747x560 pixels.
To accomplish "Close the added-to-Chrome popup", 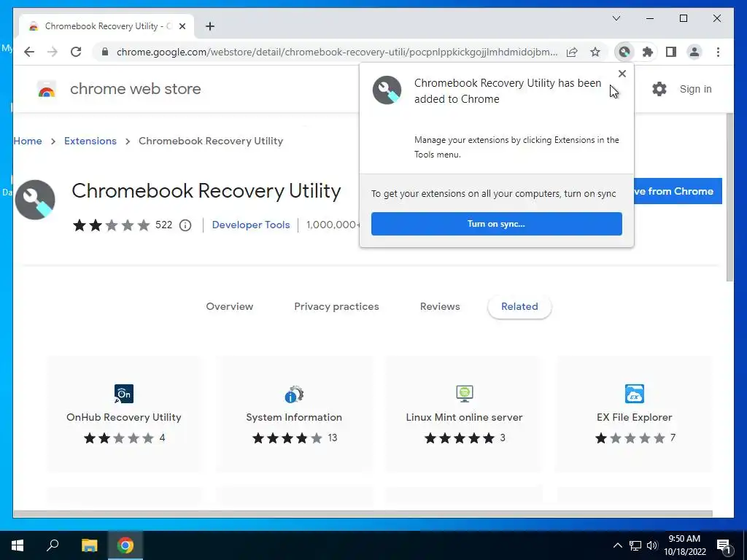I will tap(622, 74).
